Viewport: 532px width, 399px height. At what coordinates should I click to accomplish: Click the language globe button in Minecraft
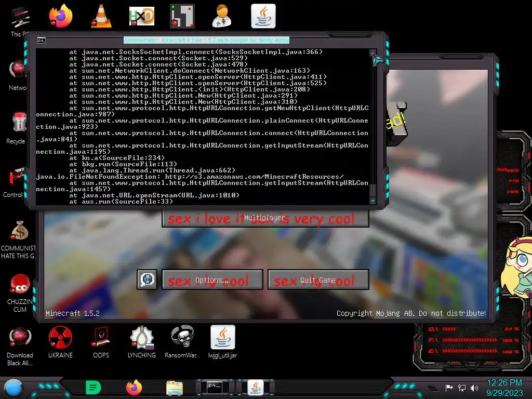[x=147, y=280]
